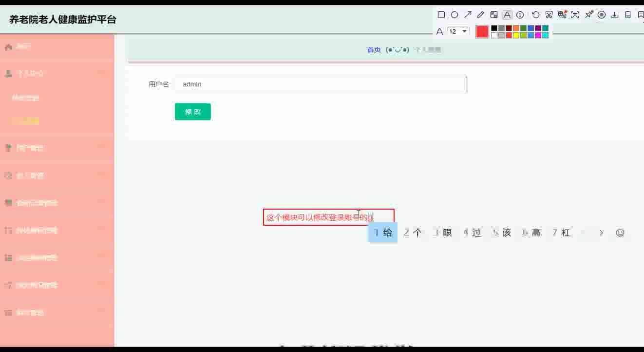644x352 pixels.
Task: Click the home icon beside 首页 in sidebar
Action: coord(8,47)
